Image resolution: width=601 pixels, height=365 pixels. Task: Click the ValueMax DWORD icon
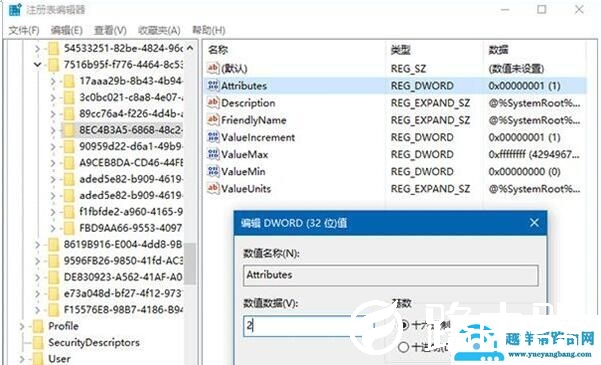point(213,155)
